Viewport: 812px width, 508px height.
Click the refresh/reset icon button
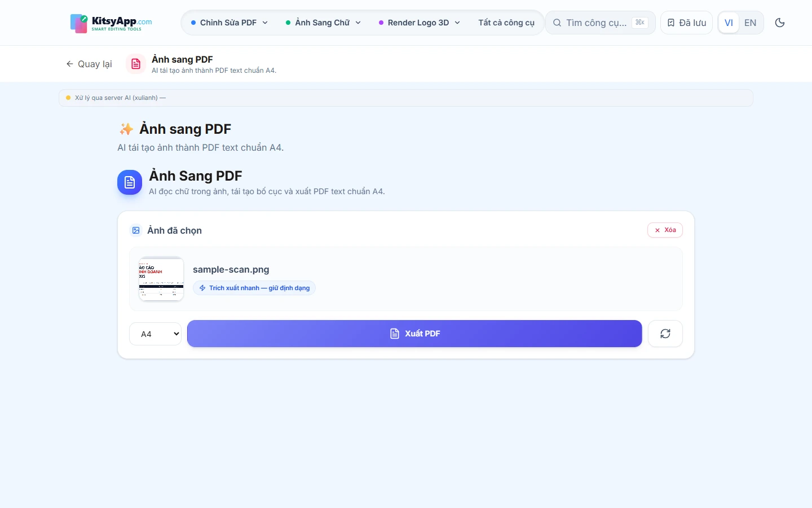tap(665, 334)
